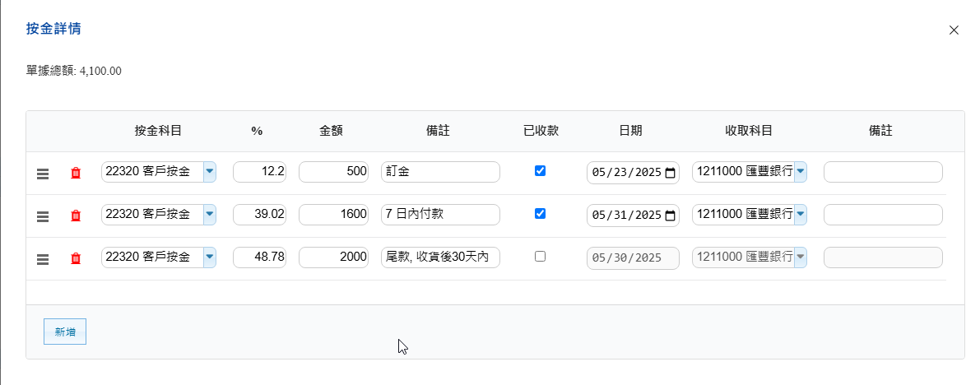The image size is (980, 385).
Task: Close the 按金詳情 dialog
Action: [954, 30]
